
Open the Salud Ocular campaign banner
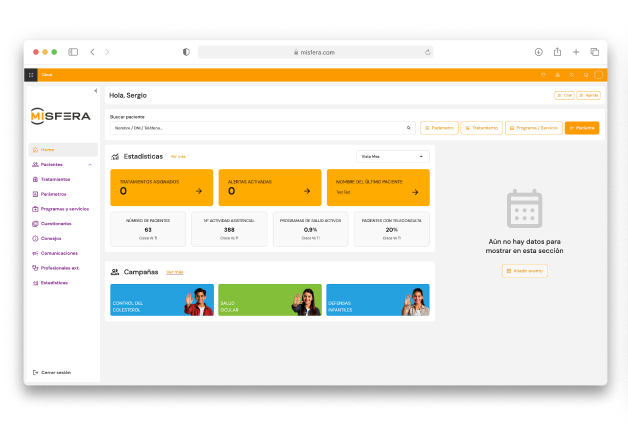tap(270, 300)
